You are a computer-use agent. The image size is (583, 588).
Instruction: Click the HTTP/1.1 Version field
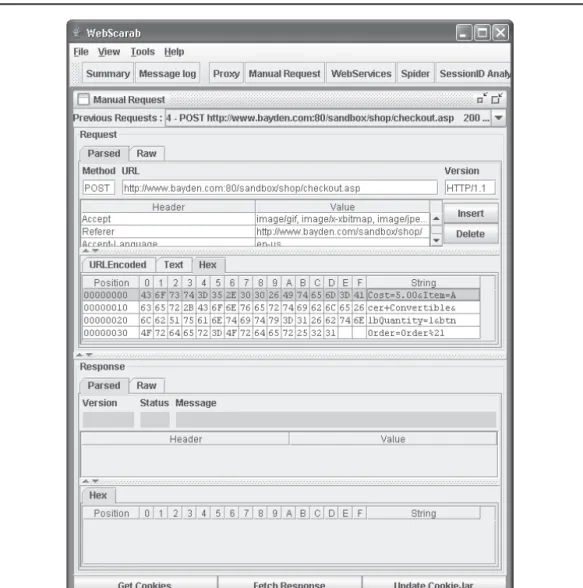tap(470, 188)
